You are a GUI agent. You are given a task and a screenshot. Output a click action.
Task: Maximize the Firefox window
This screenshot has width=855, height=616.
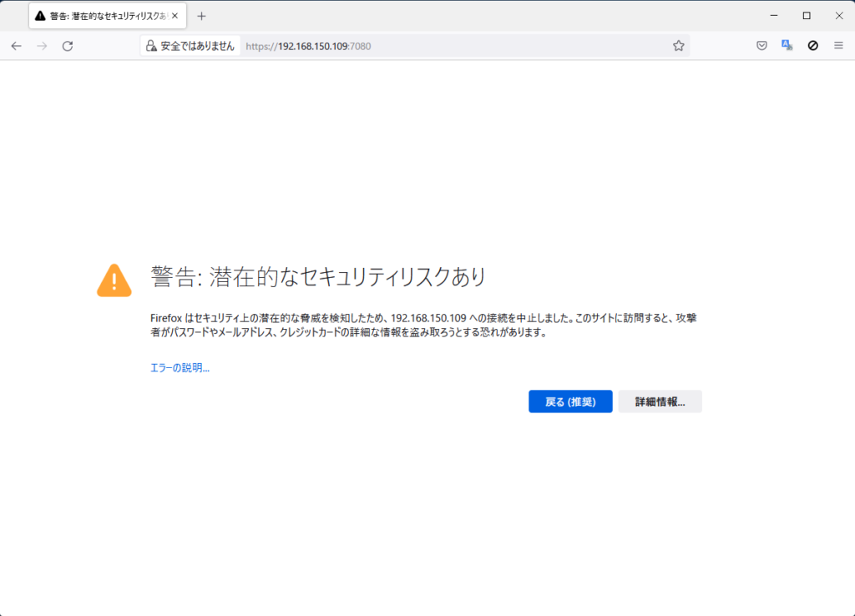(x=807, y=15)
